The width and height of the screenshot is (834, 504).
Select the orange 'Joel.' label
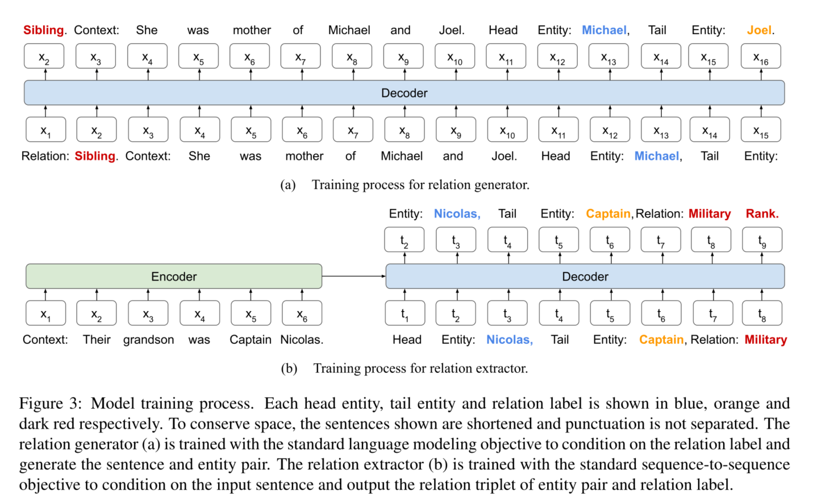761,30
